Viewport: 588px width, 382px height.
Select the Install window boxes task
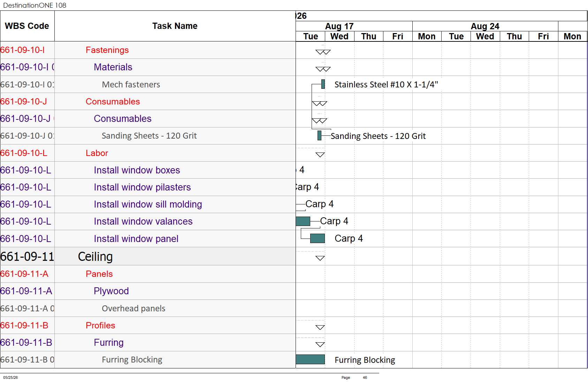click(x=137, y=170)
